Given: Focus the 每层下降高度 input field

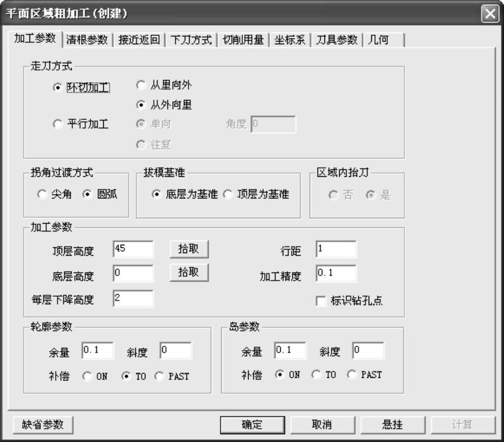Looking at the screenshot, I should click(x=133, y=298).
